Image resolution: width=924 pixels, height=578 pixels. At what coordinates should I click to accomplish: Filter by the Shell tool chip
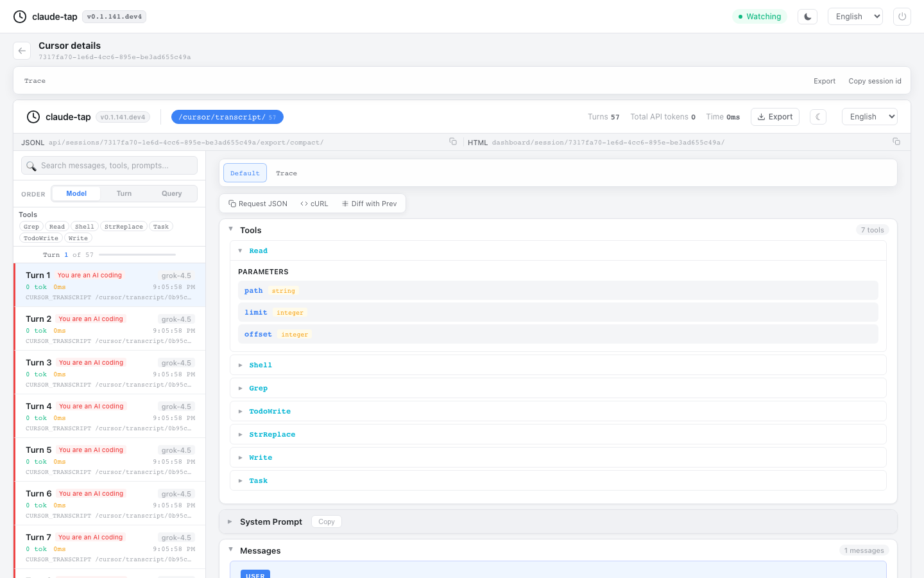click(x=85, y=227)
